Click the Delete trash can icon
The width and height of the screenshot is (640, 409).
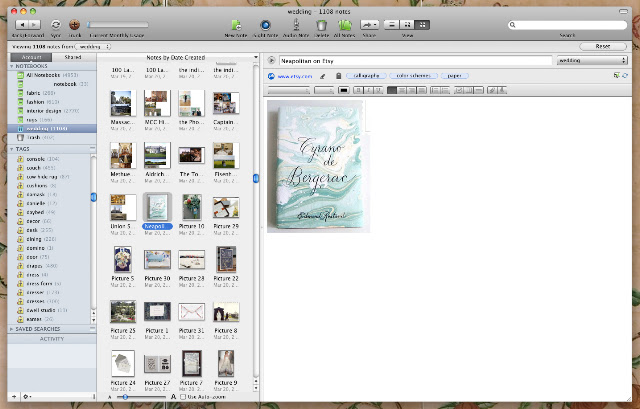pyautogui.click(x=322, y=25)
